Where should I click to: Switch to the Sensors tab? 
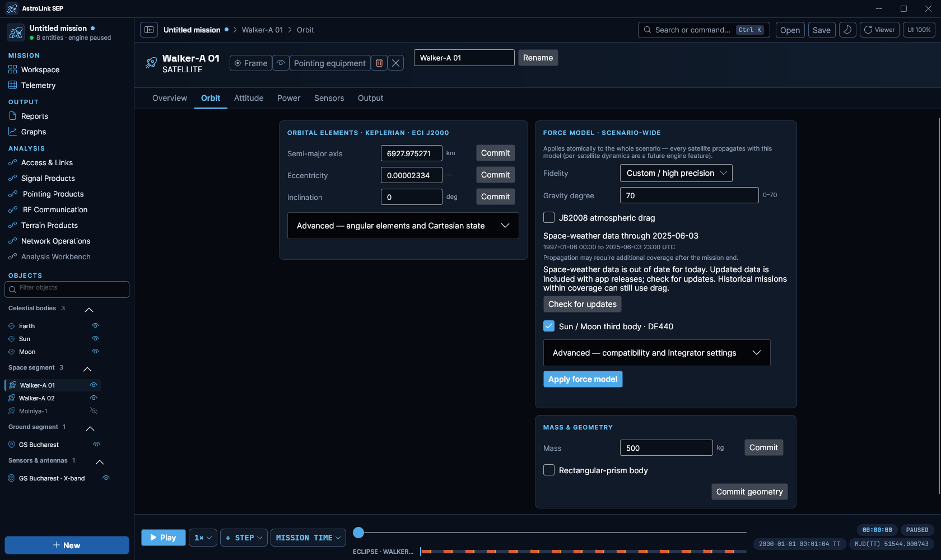tap(329, 98)
